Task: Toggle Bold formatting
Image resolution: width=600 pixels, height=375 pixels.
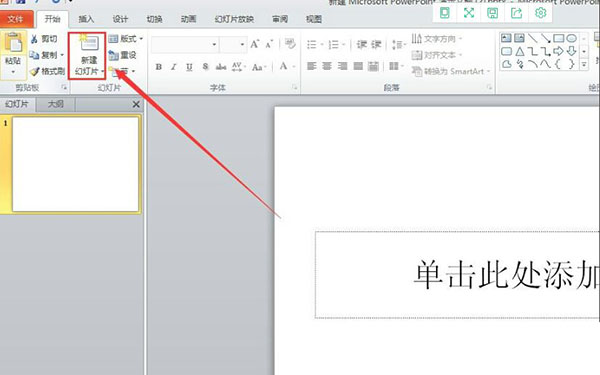Action: 158,67
